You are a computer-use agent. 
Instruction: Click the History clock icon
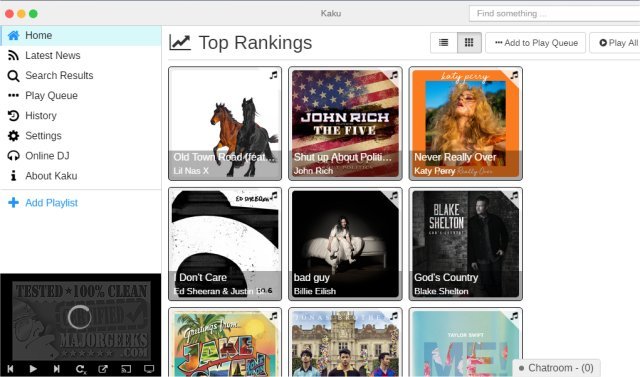tap(13, 116)
